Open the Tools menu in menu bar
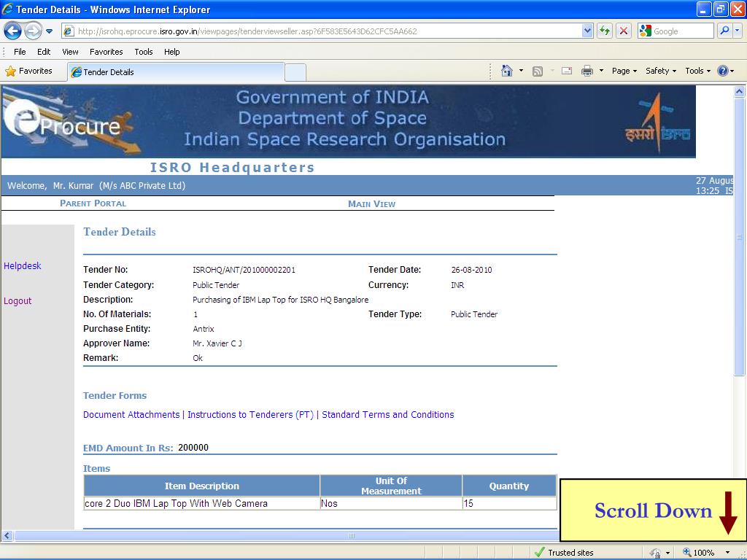This screenshot has height=560, width=747. click(x=144, y=52)
